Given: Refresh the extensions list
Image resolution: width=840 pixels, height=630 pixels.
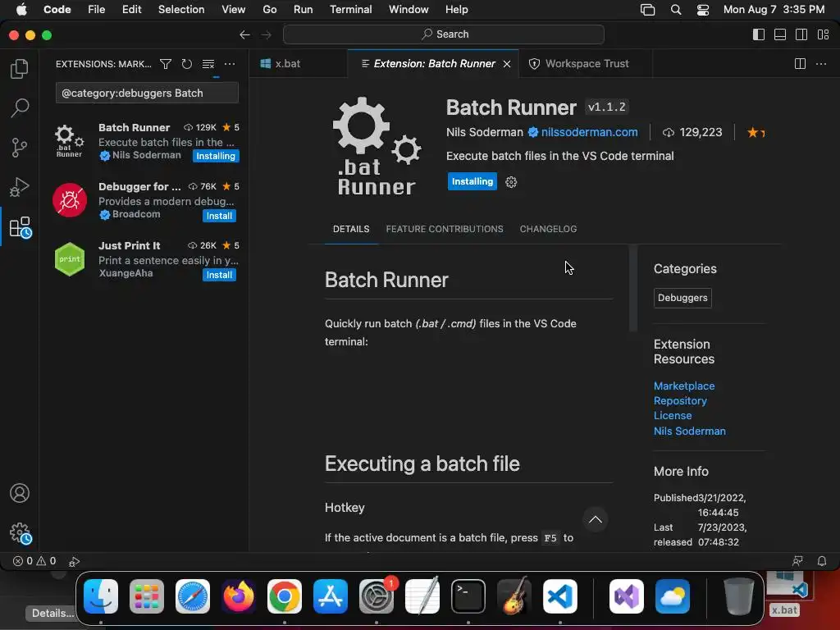Looking at the screenshot, I should tap(186, 64).
